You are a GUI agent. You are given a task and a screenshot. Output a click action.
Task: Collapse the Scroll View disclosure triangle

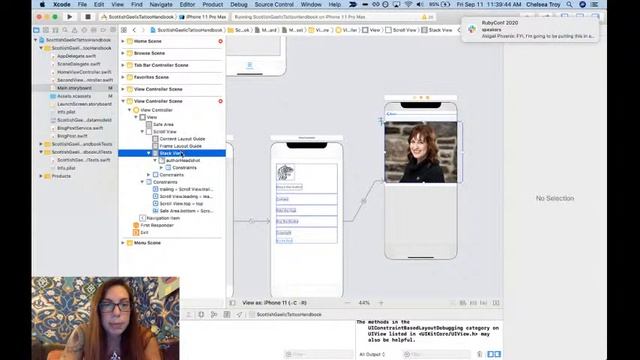(x=142, y=132)
